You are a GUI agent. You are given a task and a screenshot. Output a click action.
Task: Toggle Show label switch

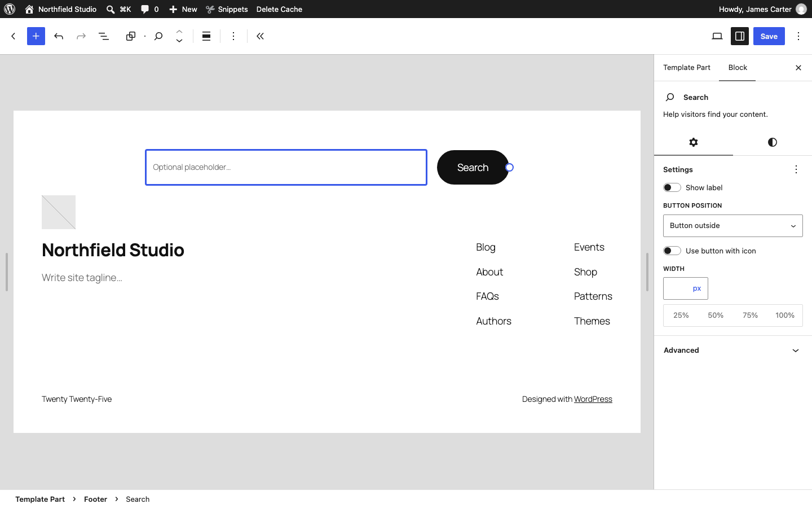point(672,187)
